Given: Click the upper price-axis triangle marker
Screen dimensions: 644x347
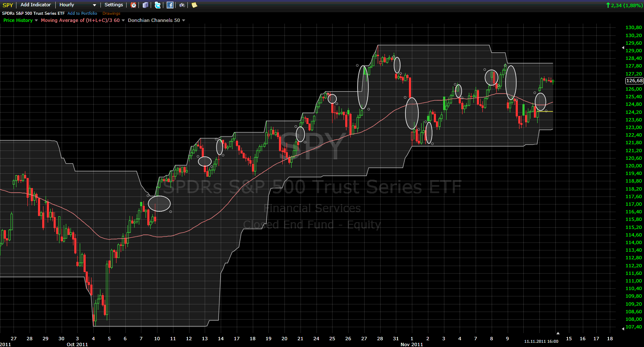Looking at the screenshot, I should pyautogui.click(x=623, y=48).
